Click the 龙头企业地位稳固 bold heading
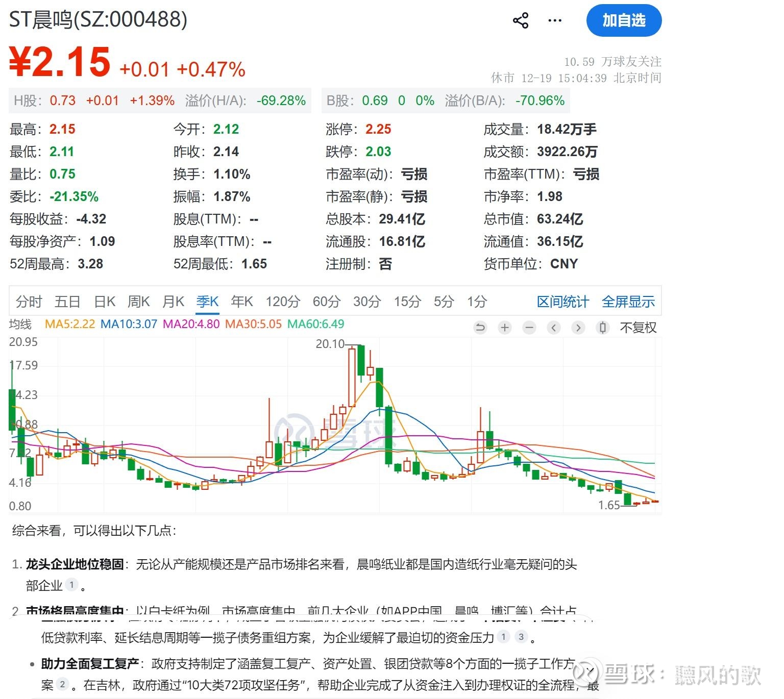 click(x=75, y=564)
